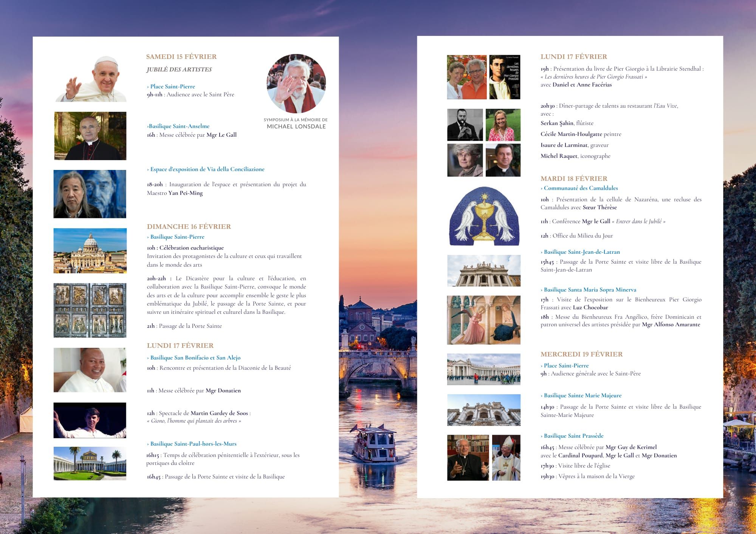
Task: Select the Saint-Paul-hors-les-Murs basilica photo
Action: pyautogui.click(x=90, y=463)
